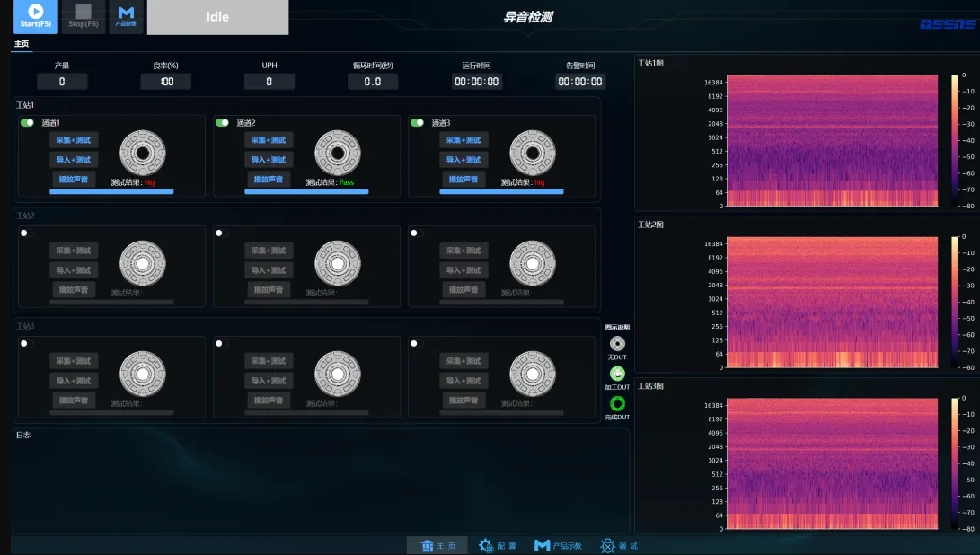
Task: Click the green 完成DUT legend icon
Action: click(617, 403)
